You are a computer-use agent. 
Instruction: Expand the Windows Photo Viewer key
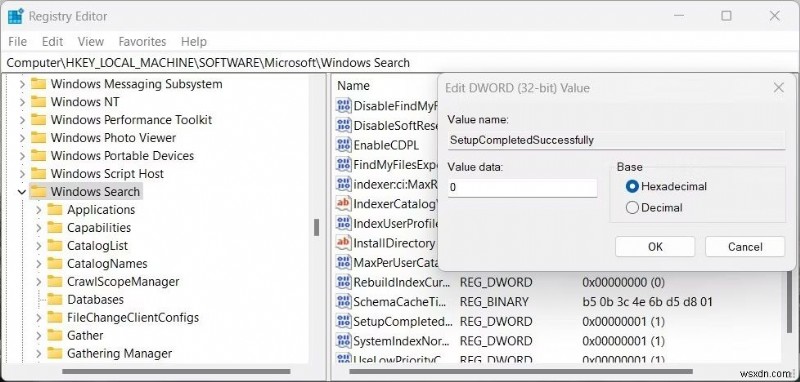(22, 138)
